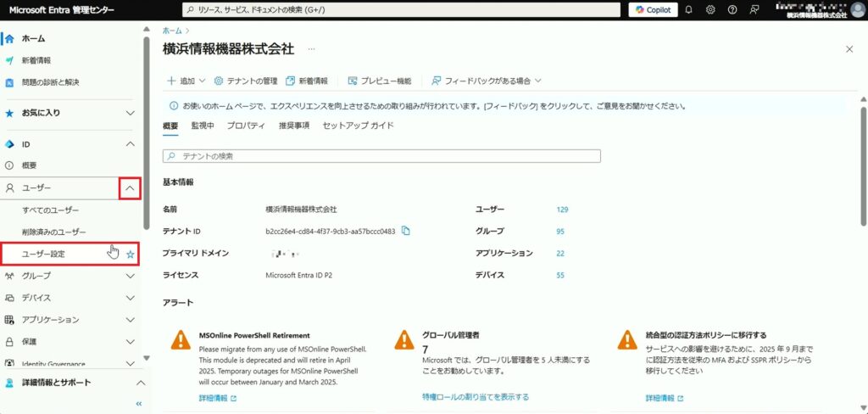Click the アプリケーション grid icon in sidebar
The height and width of the screenshot is (414, 868).
tap(8, 320)
